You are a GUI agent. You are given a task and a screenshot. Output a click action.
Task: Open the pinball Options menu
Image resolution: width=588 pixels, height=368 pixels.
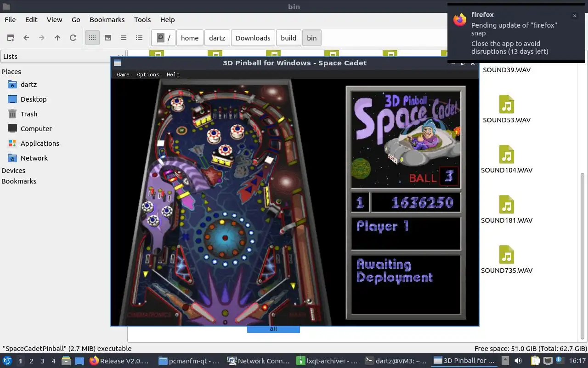pos(148,75)
